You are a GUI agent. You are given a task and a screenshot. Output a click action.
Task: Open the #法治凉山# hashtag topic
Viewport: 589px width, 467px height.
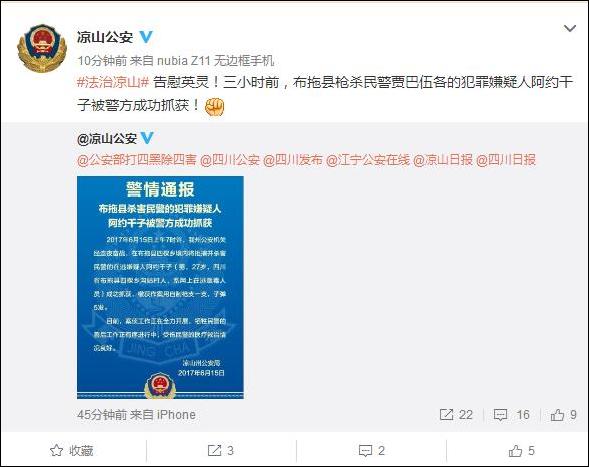tap(113, 82)
